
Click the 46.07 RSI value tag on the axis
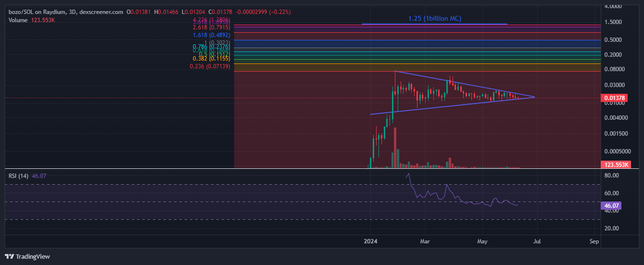(x=612, y=204)
